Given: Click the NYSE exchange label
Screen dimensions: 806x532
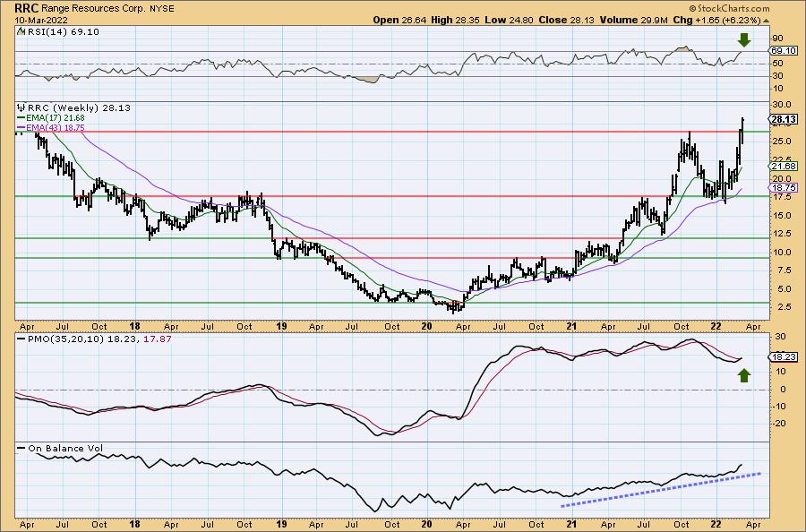Looking at the screenshot, I should tap(161, 9).
